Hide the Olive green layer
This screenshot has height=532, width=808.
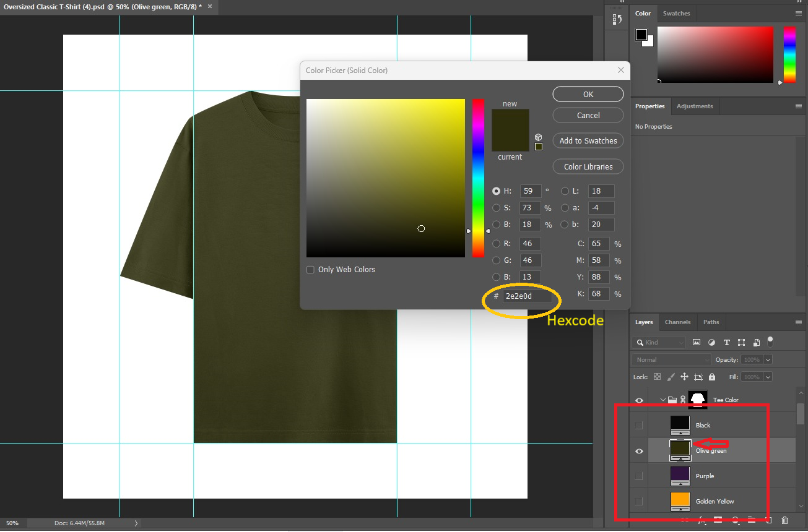[639, 451]
